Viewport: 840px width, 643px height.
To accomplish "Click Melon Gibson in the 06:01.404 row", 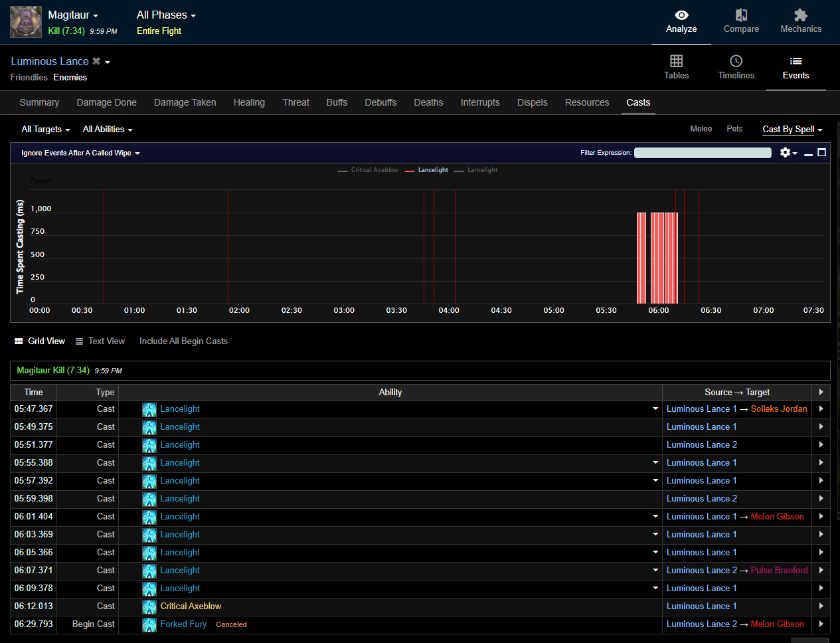I will coord(777,517).
